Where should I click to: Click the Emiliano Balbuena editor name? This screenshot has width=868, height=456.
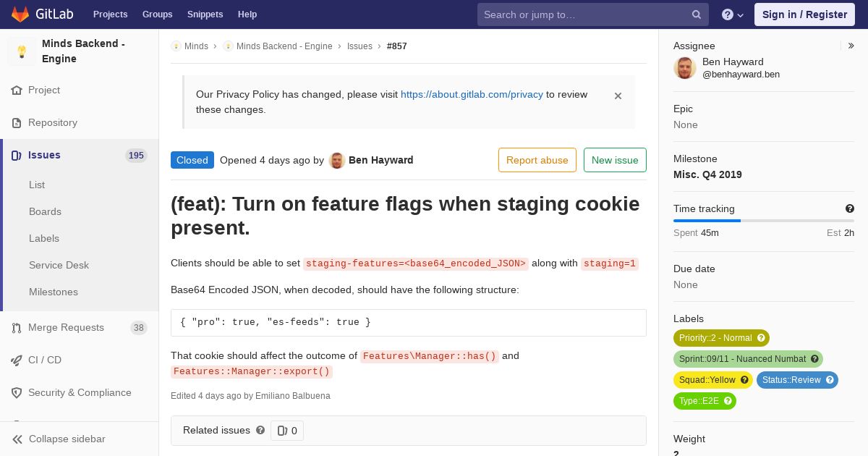click(293, 396)
